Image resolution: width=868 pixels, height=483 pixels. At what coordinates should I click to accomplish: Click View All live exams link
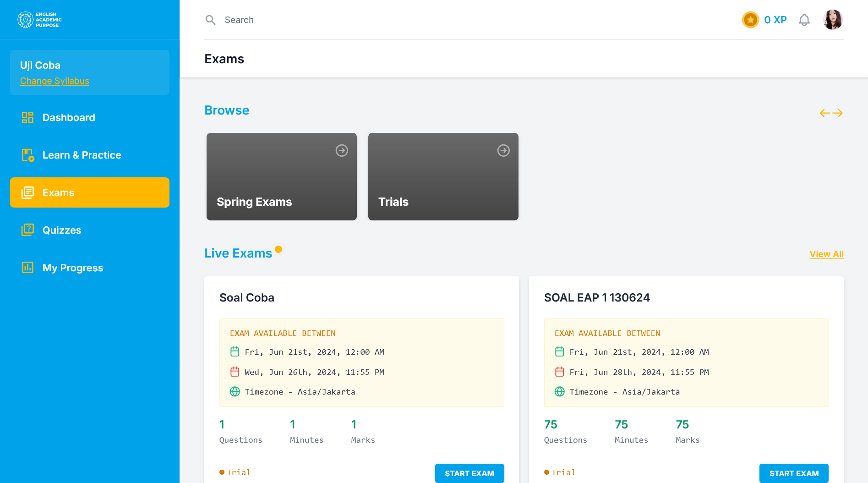pyautogui.click(x=826, y=254)
